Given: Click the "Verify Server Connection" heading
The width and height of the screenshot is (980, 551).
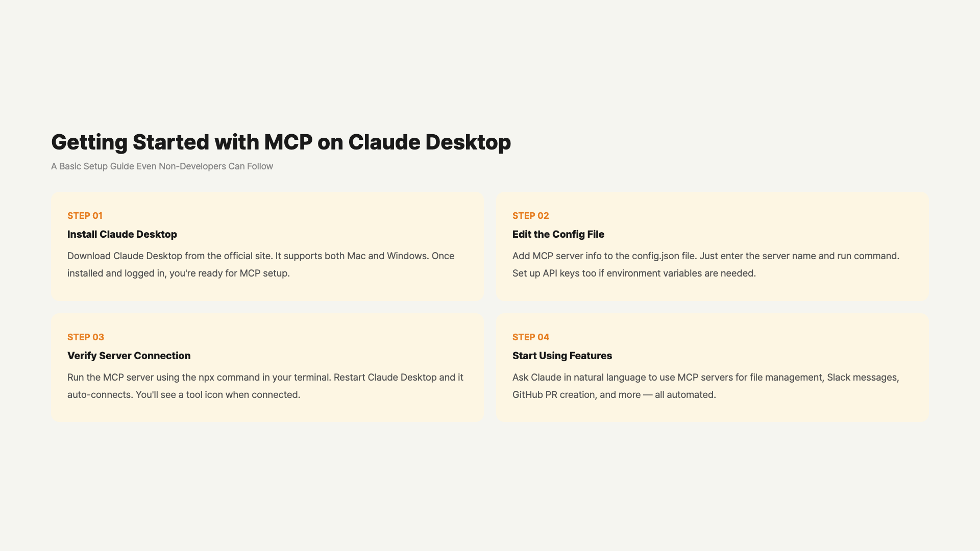Looking at the screenshot, I should coord(129,356).
